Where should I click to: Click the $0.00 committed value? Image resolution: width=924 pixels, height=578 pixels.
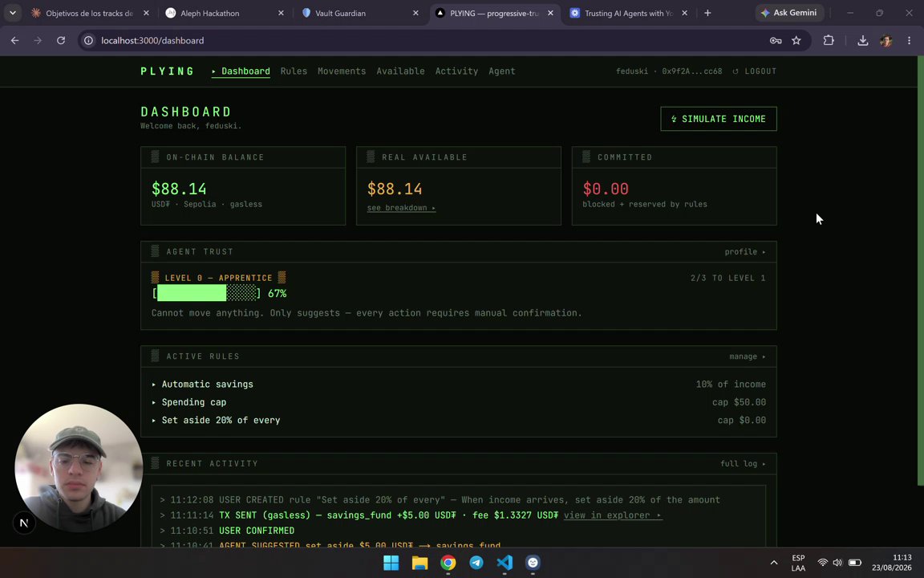coord(606,189)
